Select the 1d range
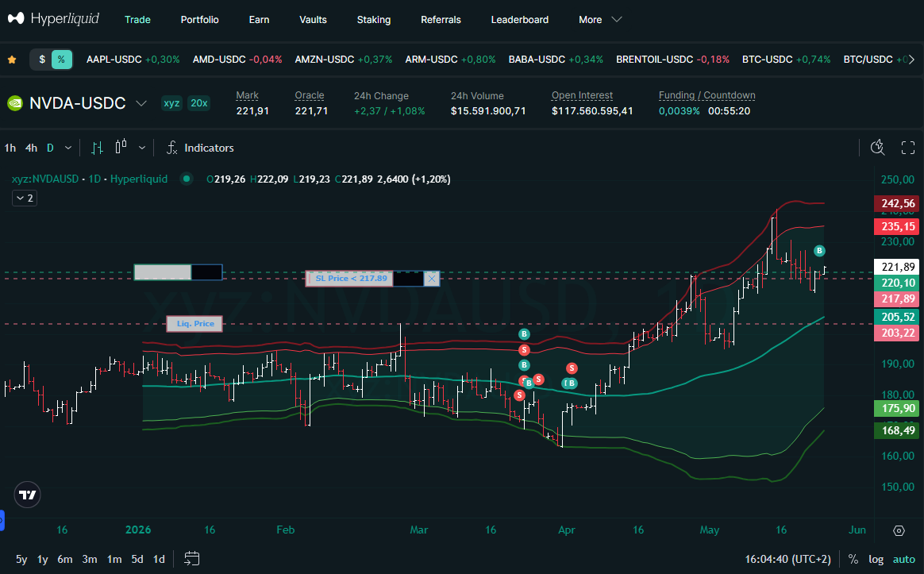924x574 pixels. click(159, 559)
